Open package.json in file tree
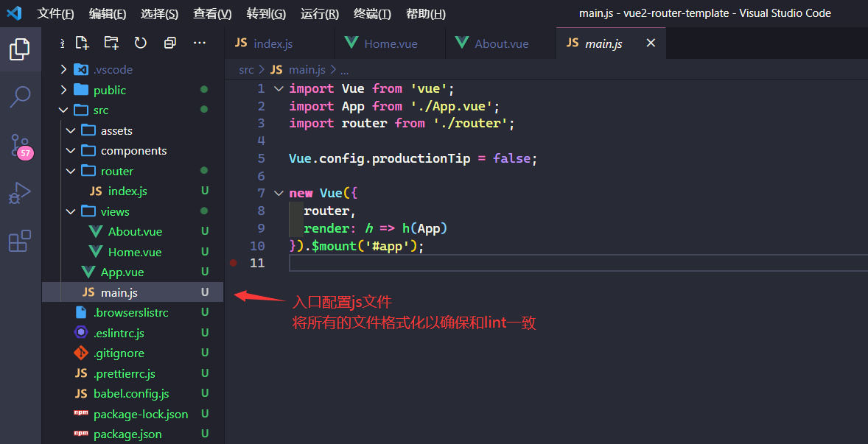This screenshot has height=444, width=868. coord(127,434)
